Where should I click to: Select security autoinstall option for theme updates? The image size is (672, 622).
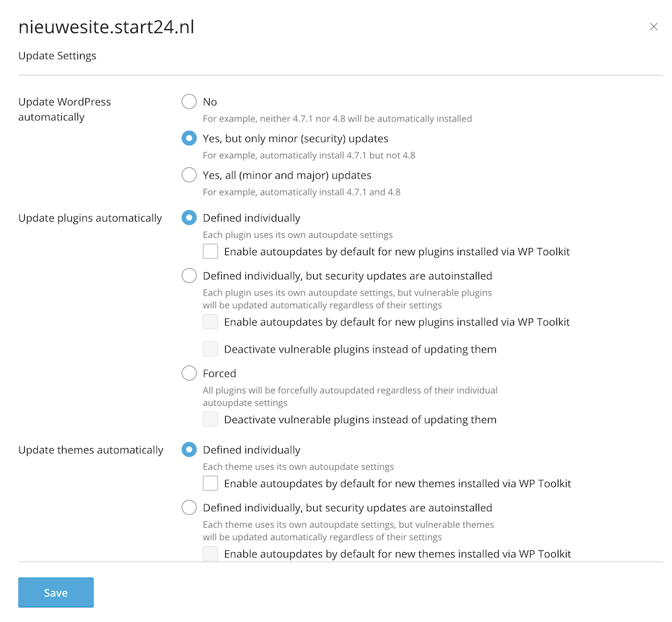click(189, 507)
